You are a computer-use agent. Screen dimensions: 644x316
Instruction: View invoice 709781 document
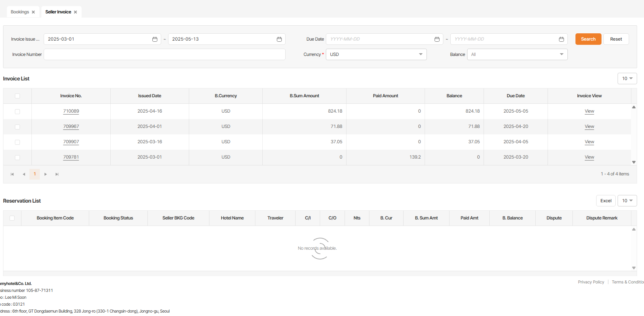click(x=589, y=157)
